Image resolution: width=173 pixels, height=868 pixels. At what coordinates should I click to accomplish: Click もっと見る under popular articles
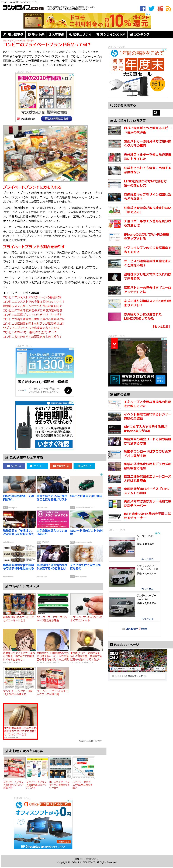click(161, 327)
